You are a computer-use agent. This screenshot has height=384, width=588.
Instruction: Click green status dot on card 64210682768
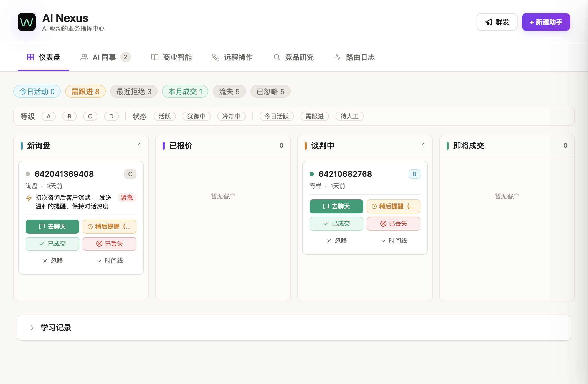pos(312,174)
